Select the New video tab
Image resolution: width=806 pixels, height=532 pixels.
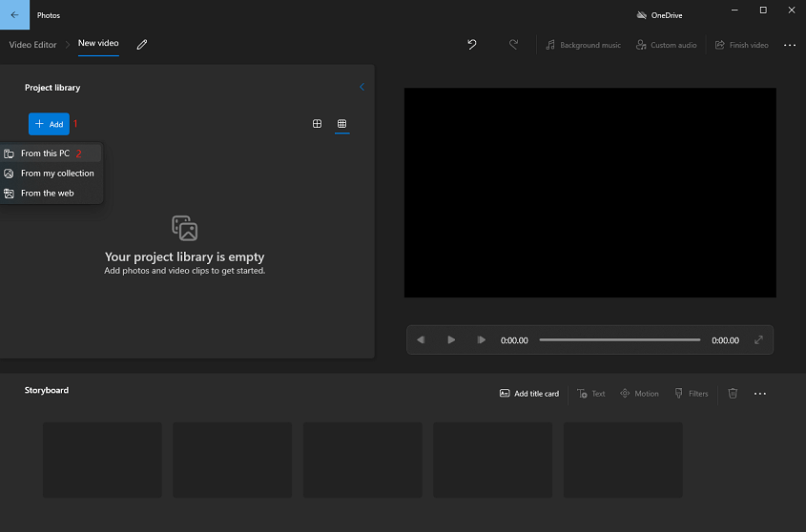(x=98, y=43)
